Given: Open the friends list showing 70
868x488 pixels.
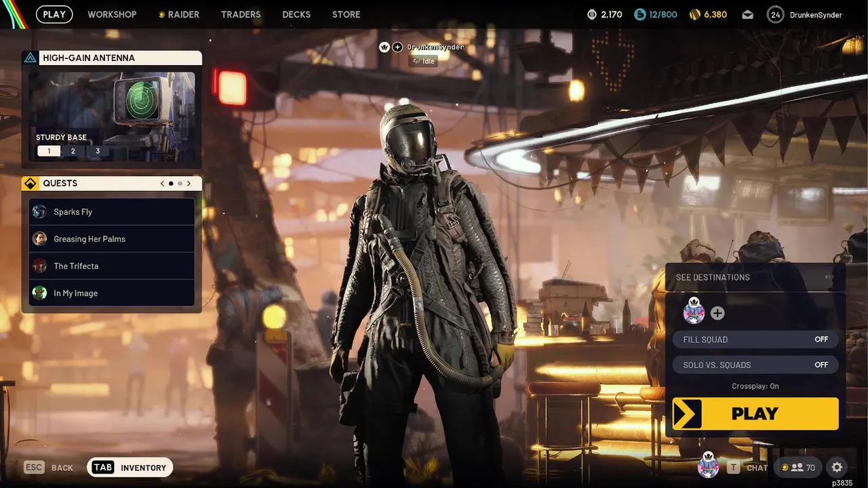Looking at the screenshot, I should coord(798,467).
